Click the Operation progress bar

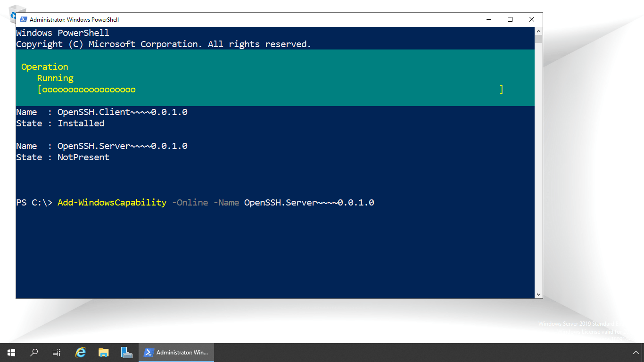tap(270, 90)
